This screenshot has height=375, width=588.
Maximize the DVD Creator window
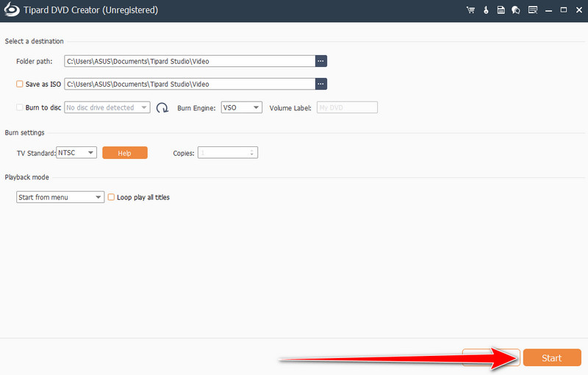coord(564,10)
